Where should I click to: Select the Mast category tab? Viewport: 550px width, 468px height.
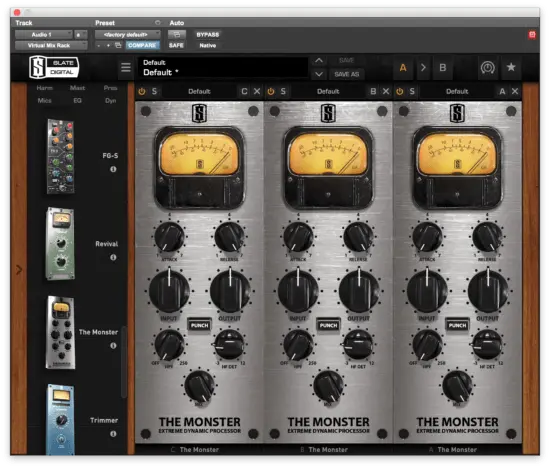pos(78,88)
